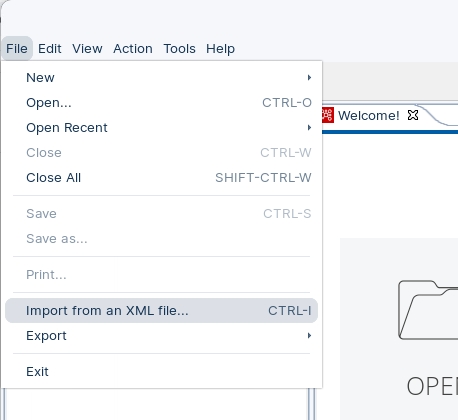458x420 pixels.
Task: Open the Edit menu
Action: click(x=50, y=49)
